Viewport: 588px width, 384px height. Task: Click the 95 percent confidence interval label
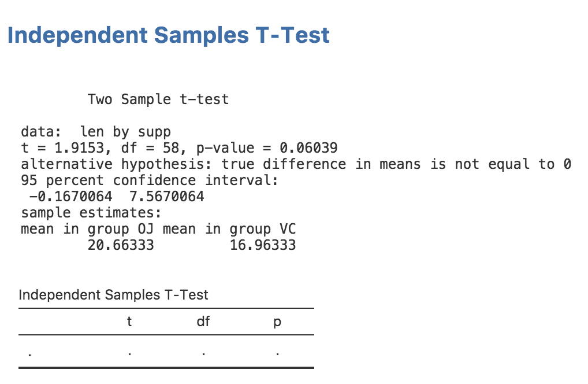tap(150, 180)
